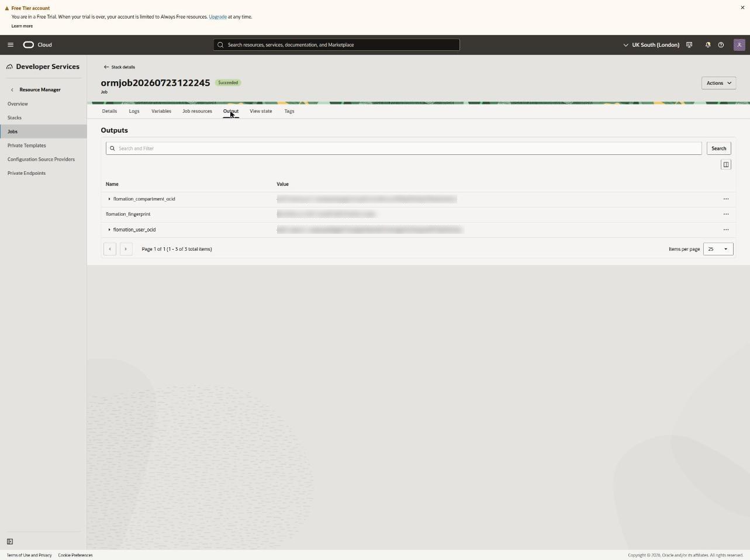Open Overview in the sidebar
750x560 pixels.
pyautogui.click(x=18, y=104)
